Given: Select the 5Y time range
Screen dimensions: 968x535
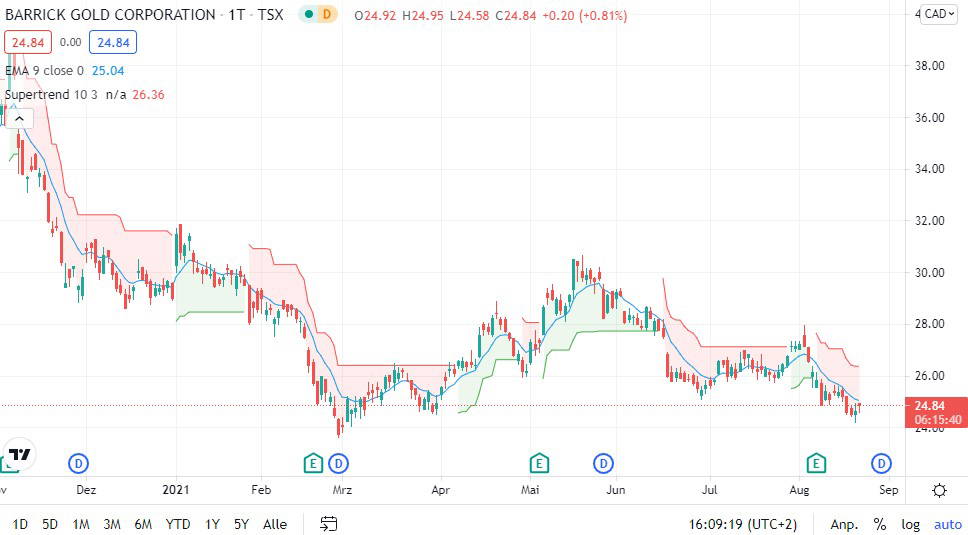Looking at the screenshot, I should [x=241, y=524].
